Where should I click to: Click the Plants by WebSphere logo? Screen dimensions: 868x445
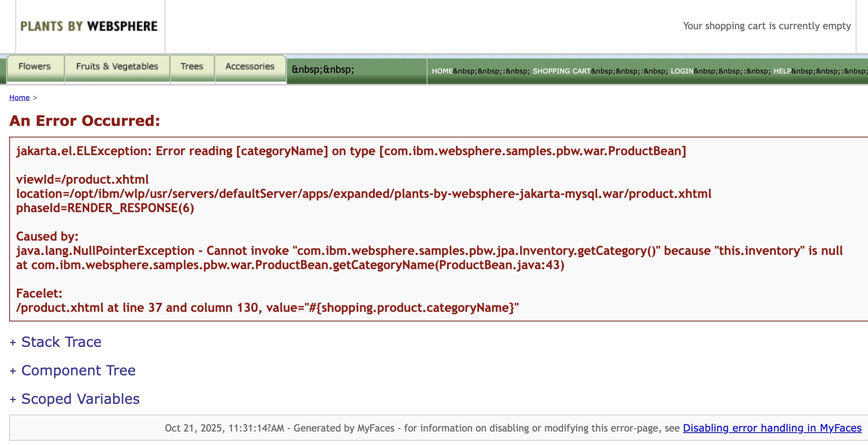click(89, 26)
